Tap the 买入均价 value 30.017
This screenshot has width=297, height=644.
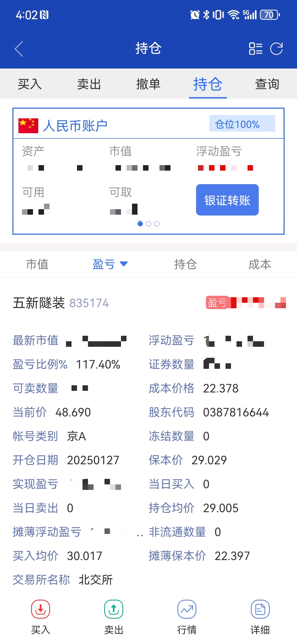(x=85, y=556)
